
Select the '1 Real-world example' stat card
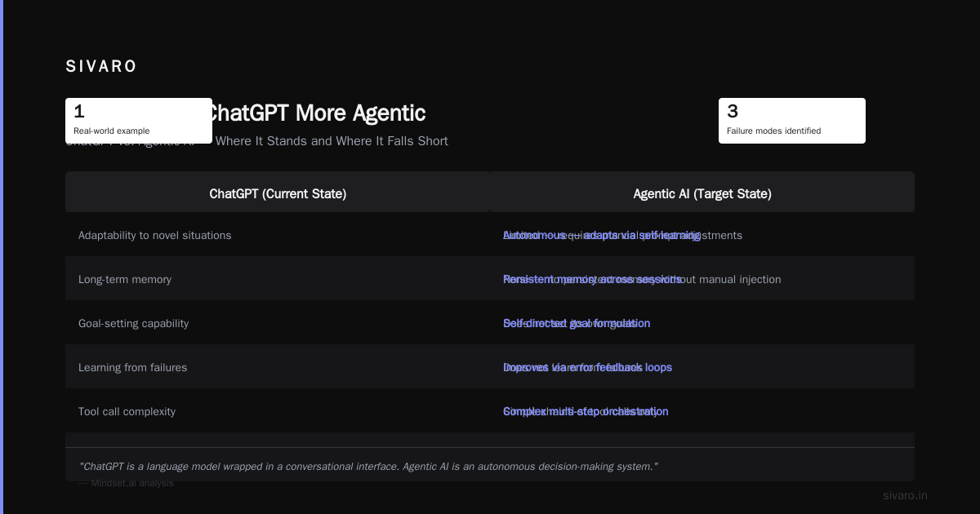tap(139, 121)
